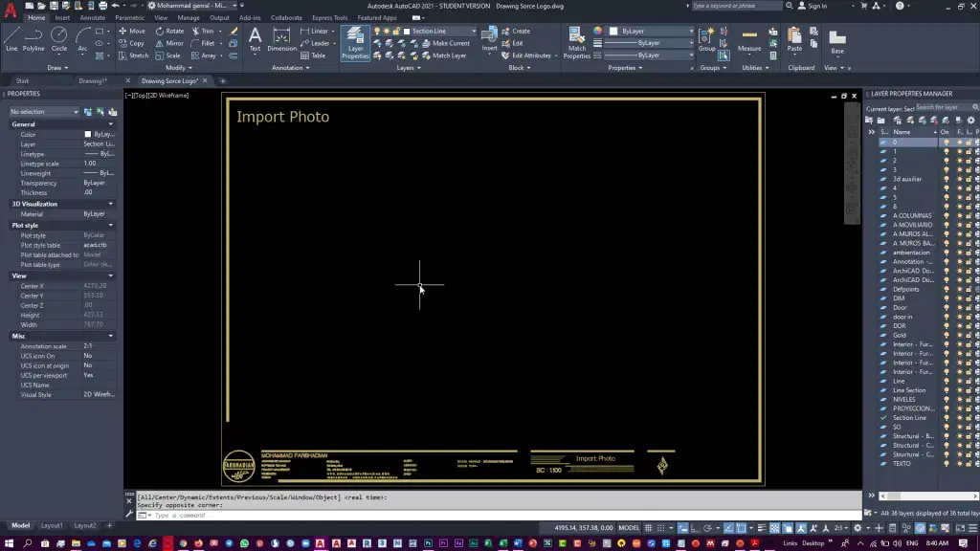This screenshot has width=980, height=551.
Task: Select the Dimension tool
Action: coord(281,39)
